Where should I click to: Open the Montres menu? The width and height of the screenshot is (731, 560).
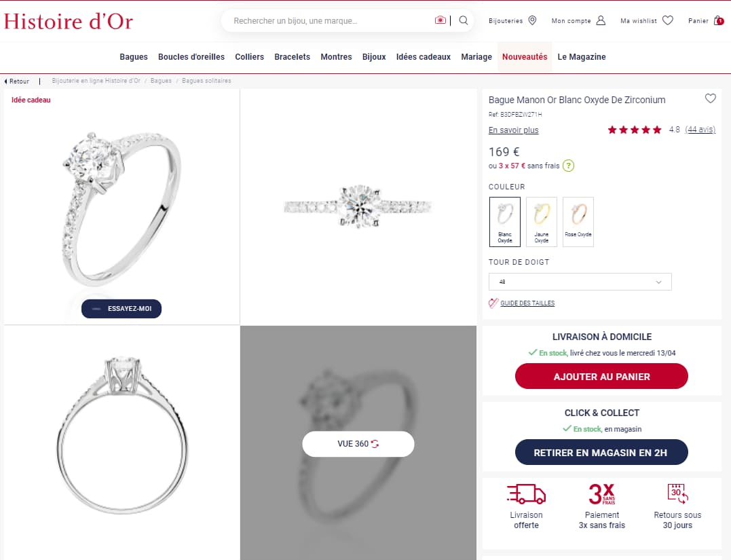(336, 57)
